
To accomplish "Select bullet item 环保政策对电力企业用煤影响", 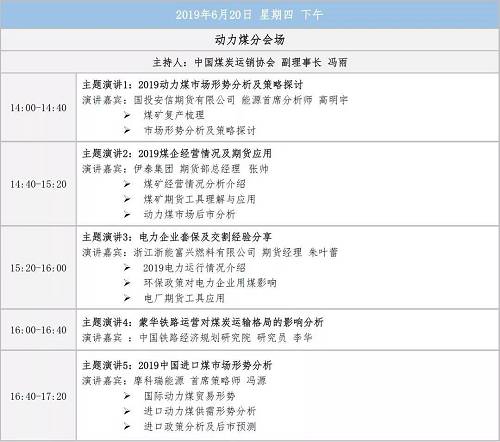I will click(x=210, y=283).
